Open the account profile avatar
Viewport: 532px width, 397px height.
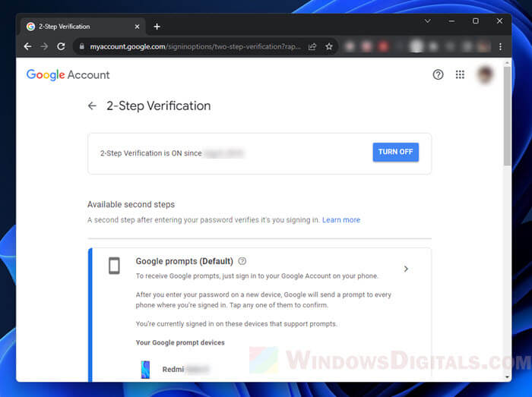[485, 74]
